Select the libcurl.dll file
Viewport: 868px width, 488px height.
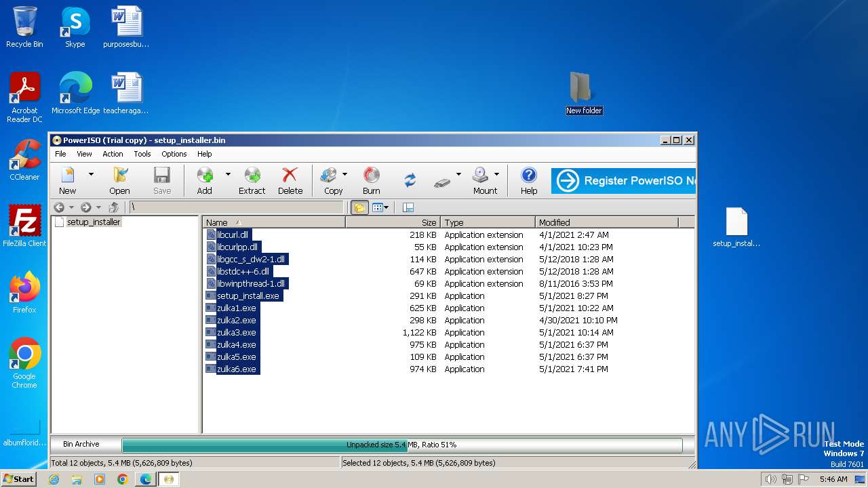click(233, 235)
